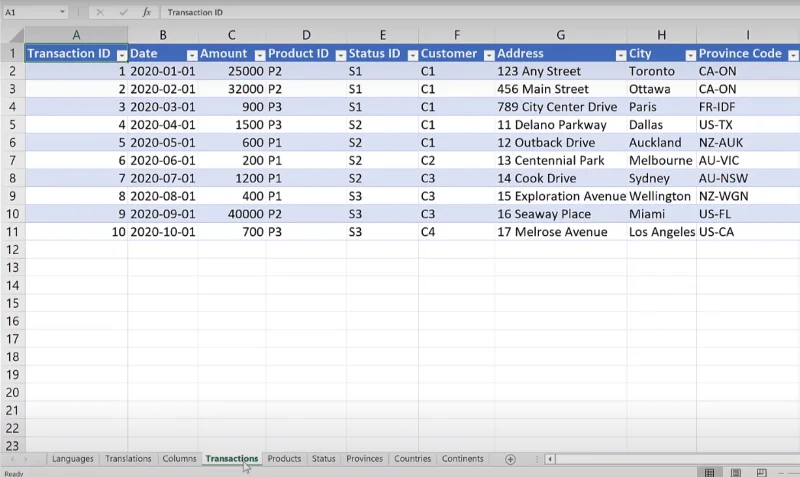This screenshot has height=477, width=800.
Task: Click the formula bar showing Transaction ID
Action: point(480,12)
